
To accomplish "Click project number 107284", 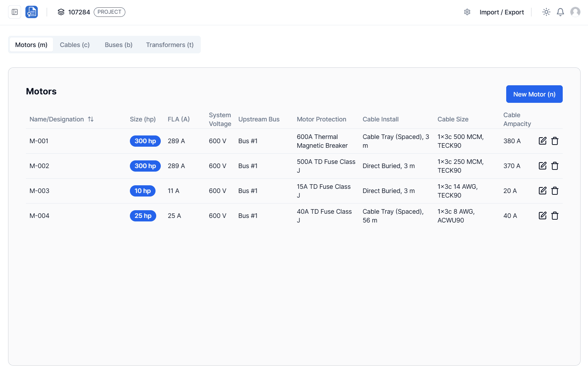I will click(79, 12).
